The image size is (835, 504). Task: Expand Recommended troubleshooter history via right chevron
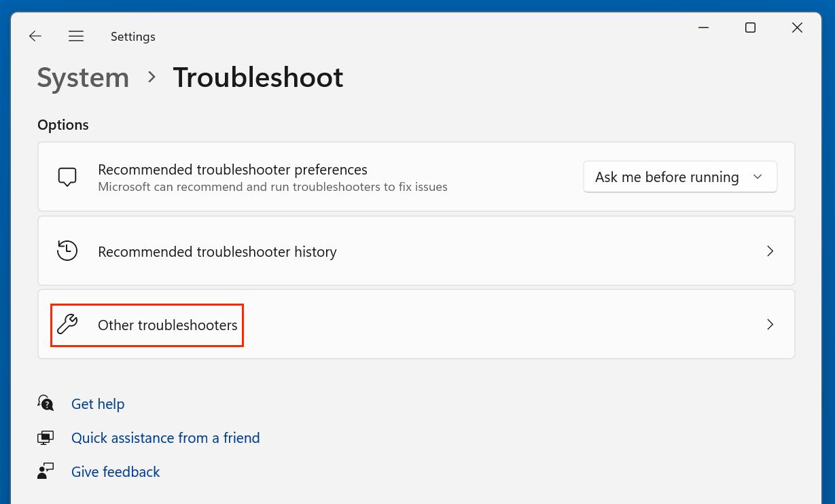coord(770,251)
